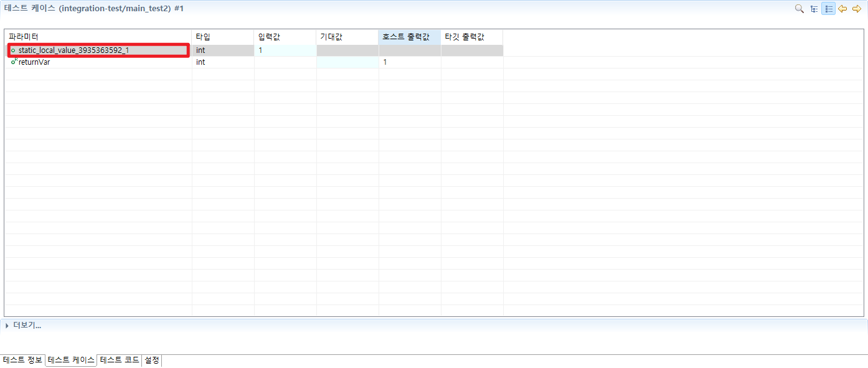Click input value cell of static_local_value row
This screenshot has width=868, height=368.
click(x=285, y=50)
